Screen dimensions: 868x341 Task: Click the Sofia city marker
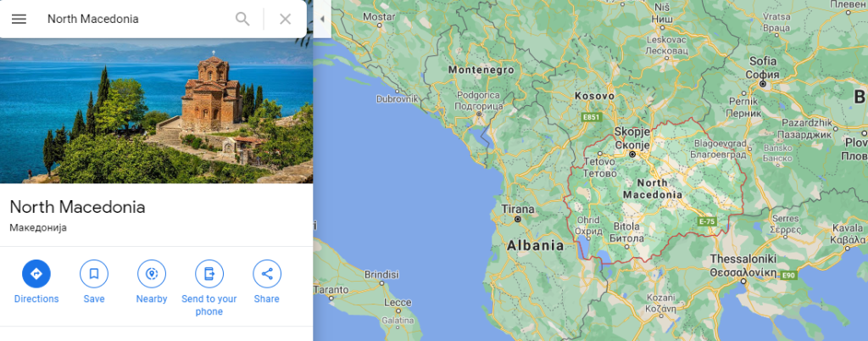coord(763,84)
